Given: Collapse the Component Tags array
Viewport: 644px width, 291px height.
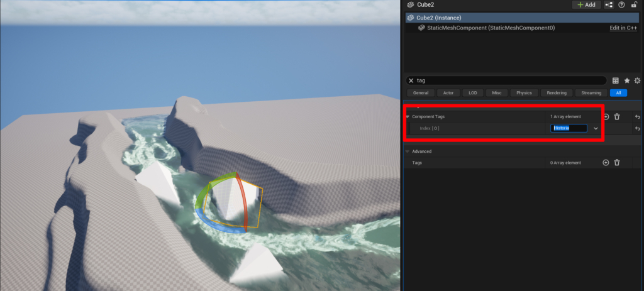Looking at the screenshot, I should 408,117.
